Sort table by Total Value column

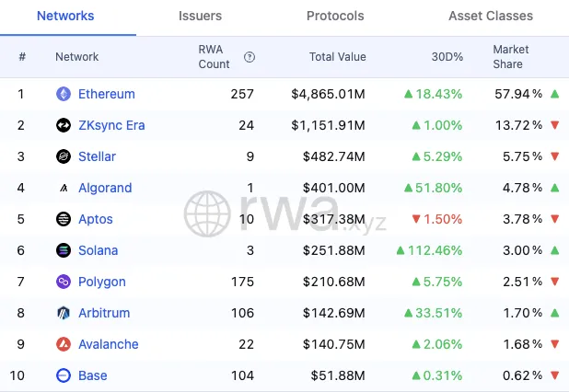click(x=337, y=57)
